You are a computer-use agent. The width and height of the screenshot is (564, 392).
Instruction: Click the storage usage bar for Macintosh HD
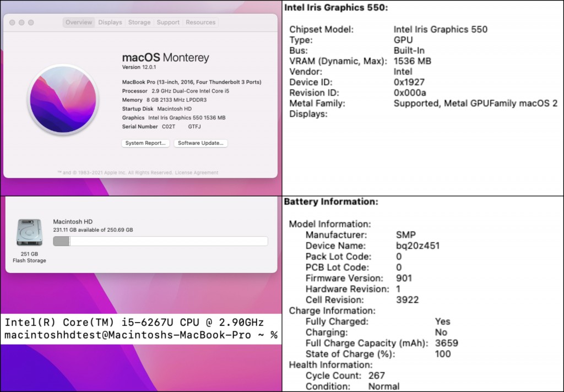tap(160, 241)
